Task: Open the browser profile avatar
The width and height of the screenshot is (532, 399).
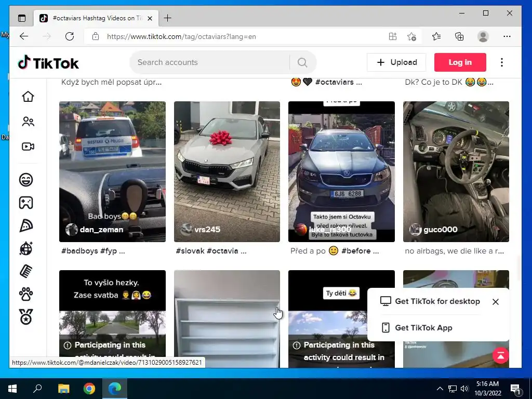Action: [483, 36]
